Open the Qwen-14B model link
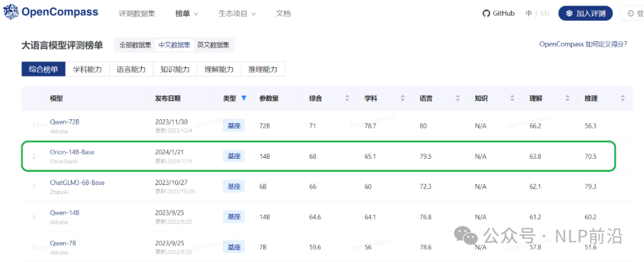Viewport: 644px width, 262px height. point(64,212)
